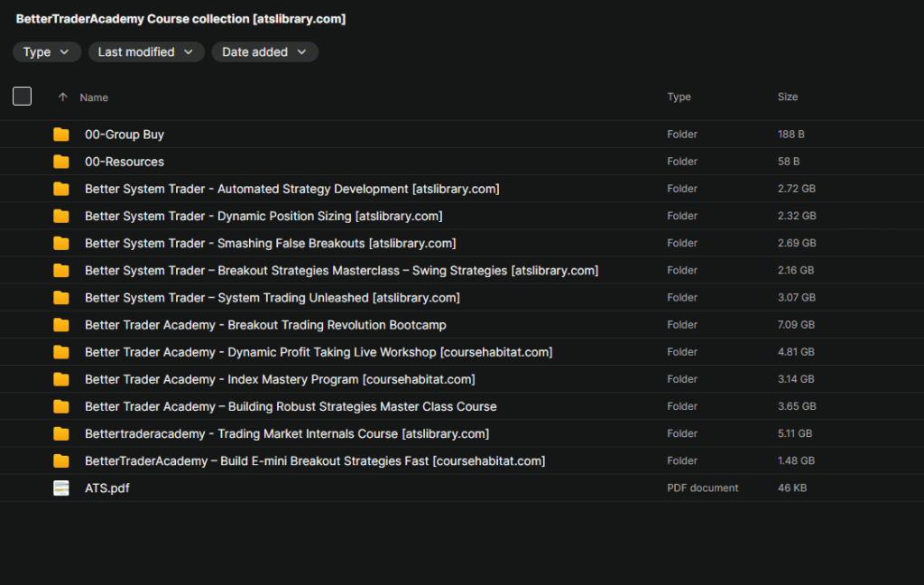Screen dimensions: 924x585
Task: Click the 2.32 GB size value
Action: (x=797, y=215)
